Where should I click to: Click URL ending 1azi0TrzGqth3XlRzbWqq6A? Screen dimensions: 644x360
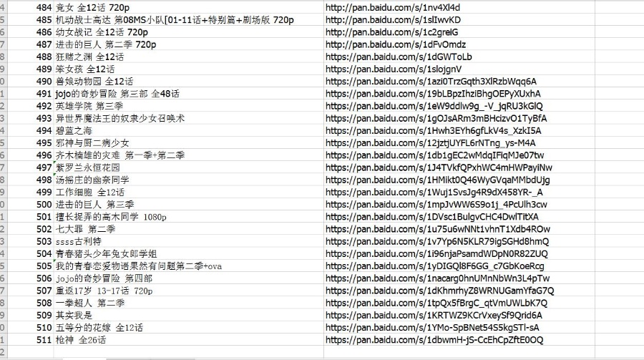click(431, 82)
